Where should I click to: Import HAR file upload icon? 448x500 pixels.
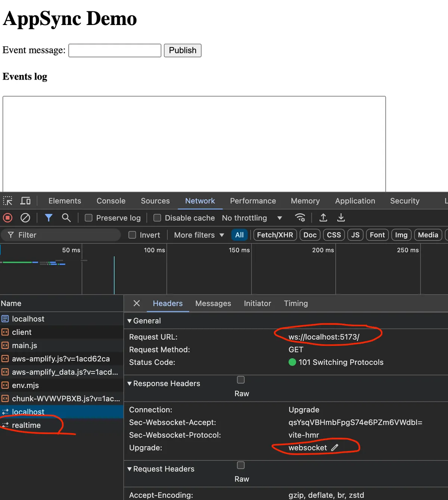point(323,218)
